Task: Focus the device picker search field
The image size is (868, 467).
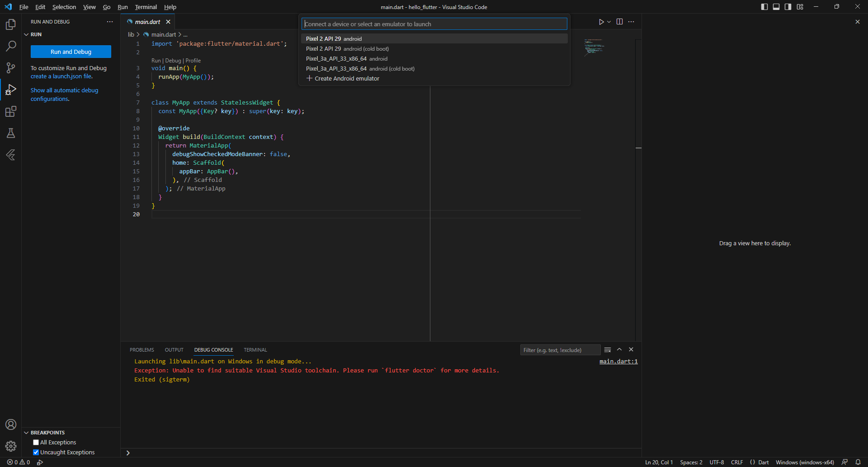Action: pyautogui.click(x=434, y=24)
